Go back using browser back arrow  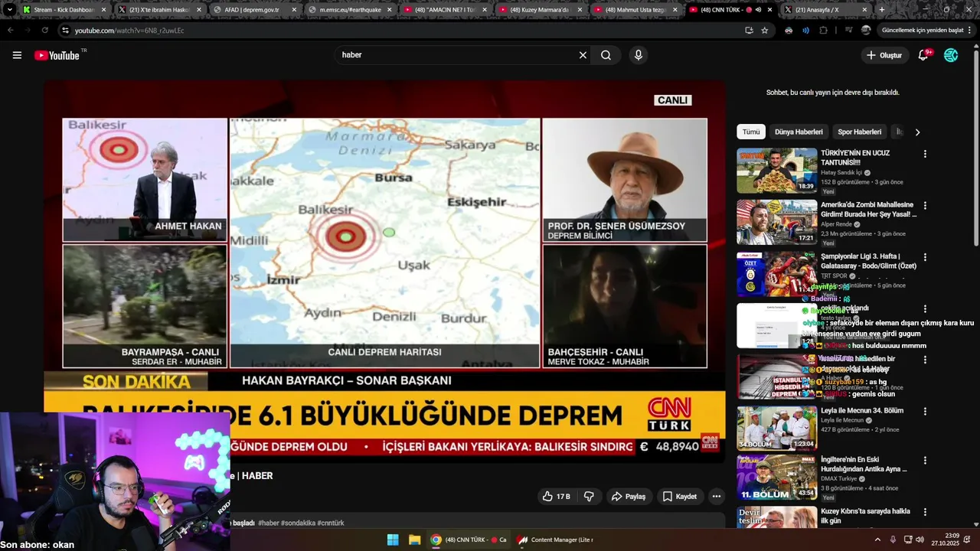point(10,31)
